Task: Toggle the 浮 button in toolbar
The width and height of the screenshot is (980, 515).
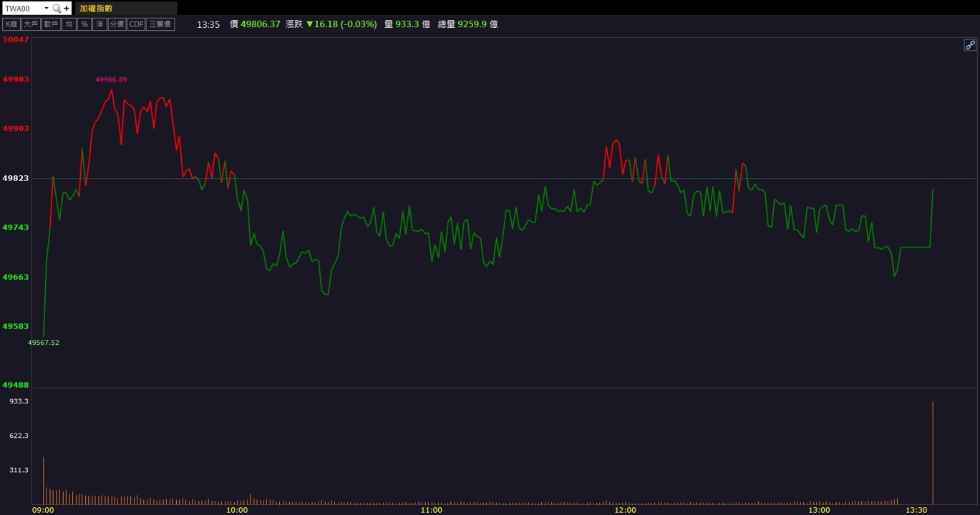Action: [99, 24]
